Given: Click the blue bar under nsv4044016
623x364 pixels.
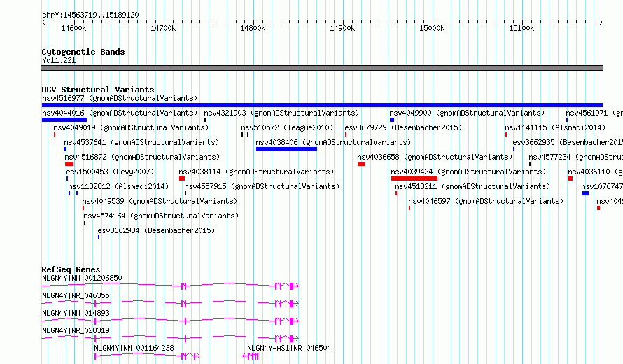Looking at the screenshot, I should [x=64, y=120].
